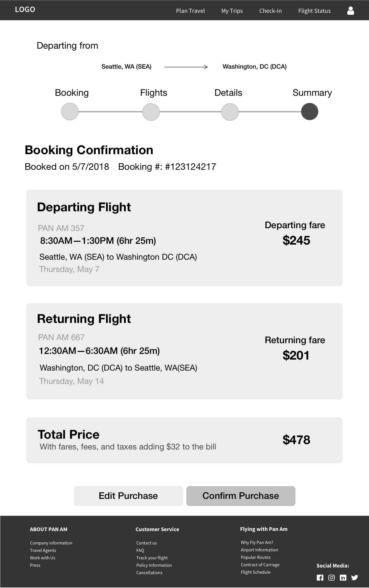Select the Flights step circle

click(151, 112)
